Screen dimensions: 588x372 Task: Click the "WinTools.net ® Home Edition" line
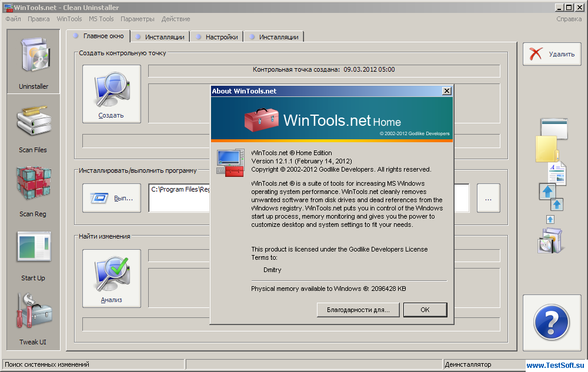click(x=292, y=153)
